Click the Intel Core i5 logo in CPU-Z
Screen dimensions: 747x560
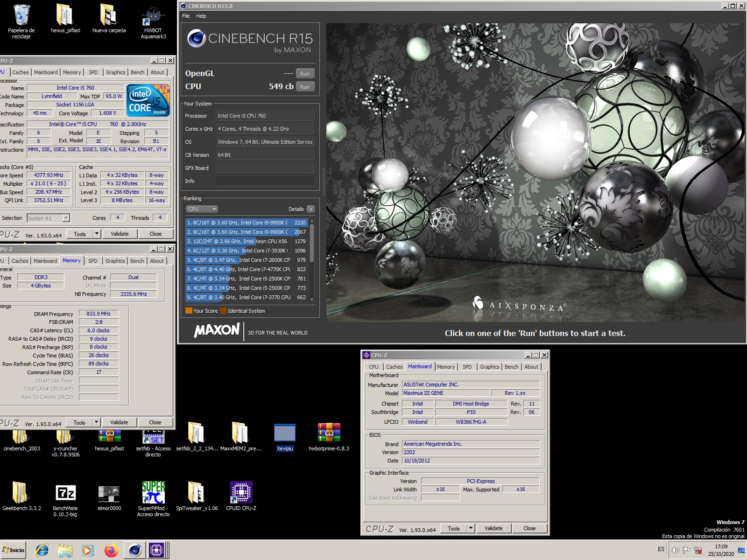pos(148,100)
